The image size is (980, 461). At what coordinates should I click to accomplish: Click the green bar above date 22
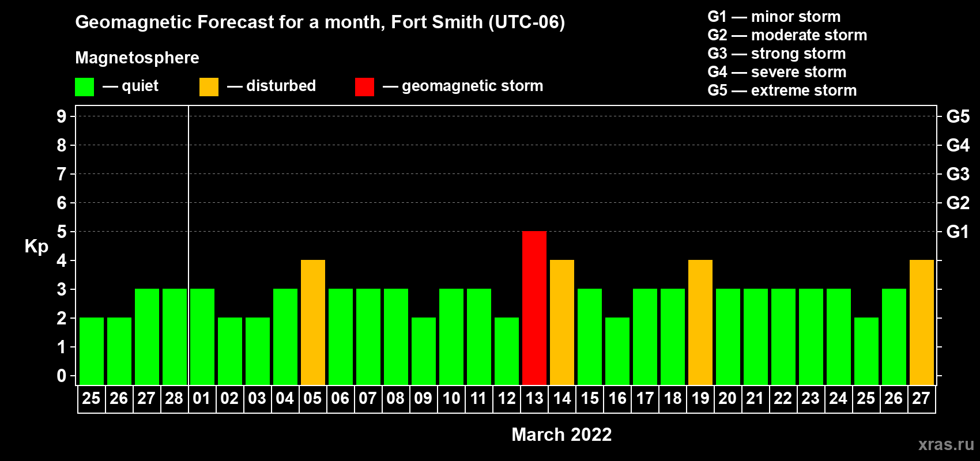[783, 337]
